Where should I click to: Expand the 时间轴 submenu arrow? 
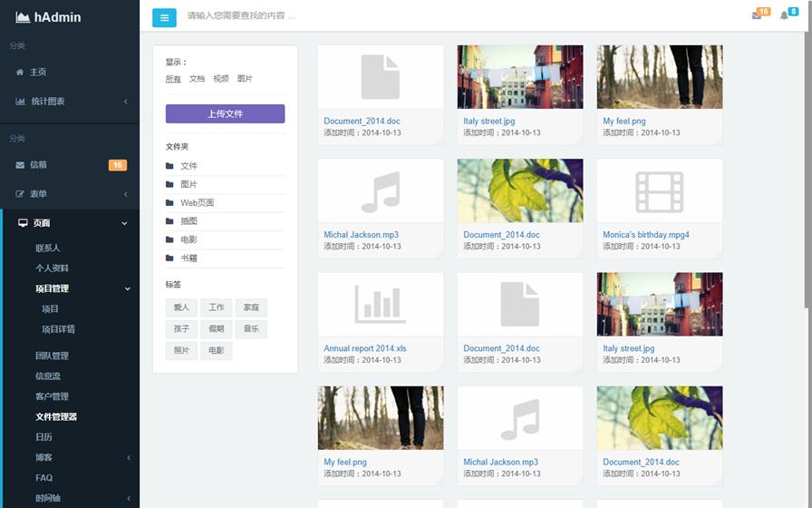pos(129,499)
